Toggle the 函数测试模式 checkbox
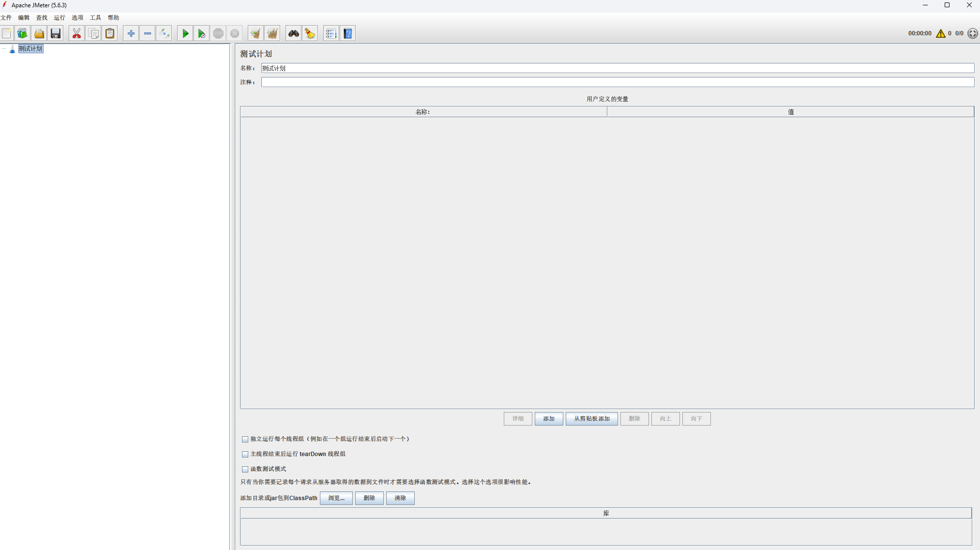 click(245, 469)
